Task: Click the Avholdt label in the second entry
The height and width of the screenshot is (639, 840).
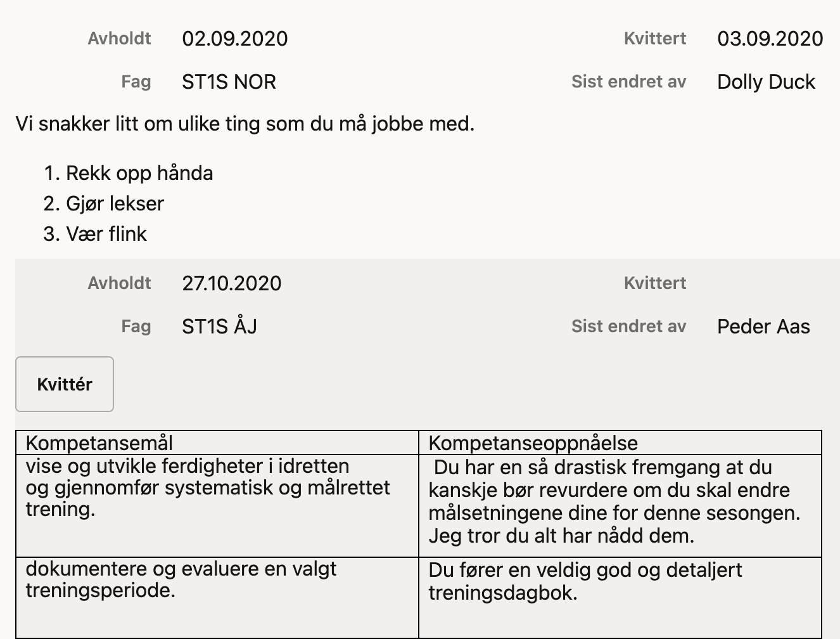Action: tap(118, 283)
